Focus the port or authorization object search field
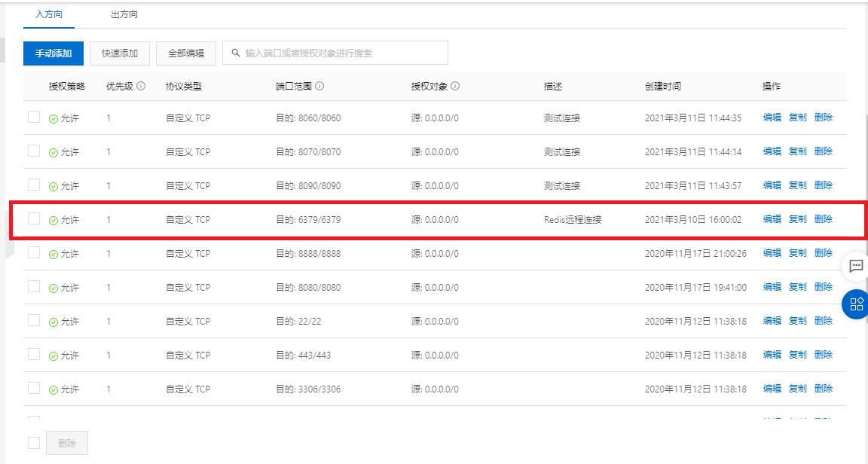This screenshot has height=464, width=868. point(335,53)
